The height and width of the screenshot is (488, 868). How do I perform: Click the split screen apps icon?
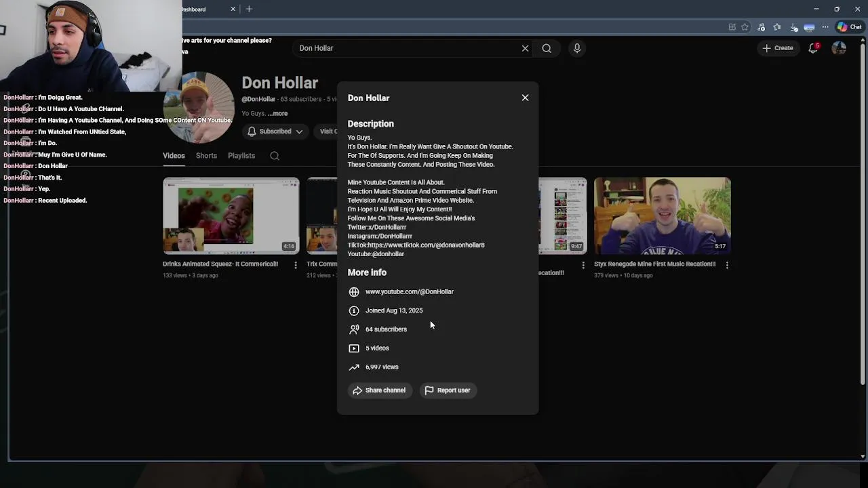click(732, 27)
